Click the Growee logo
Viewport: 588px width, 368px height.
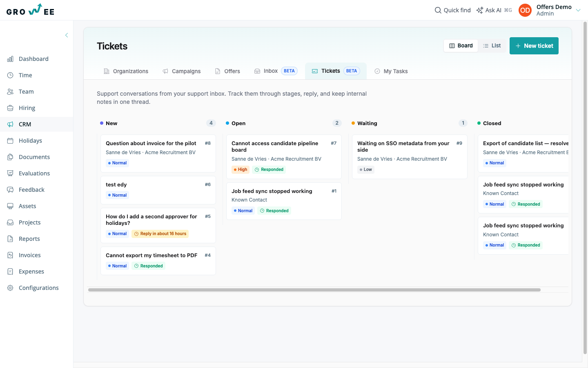point(31,10)
